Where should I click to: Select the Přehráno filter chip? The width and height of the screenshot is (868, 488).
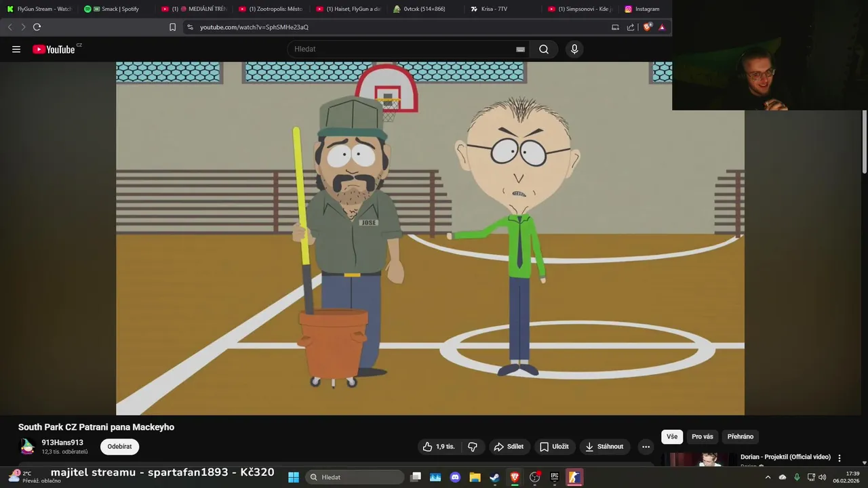(741, 436)
